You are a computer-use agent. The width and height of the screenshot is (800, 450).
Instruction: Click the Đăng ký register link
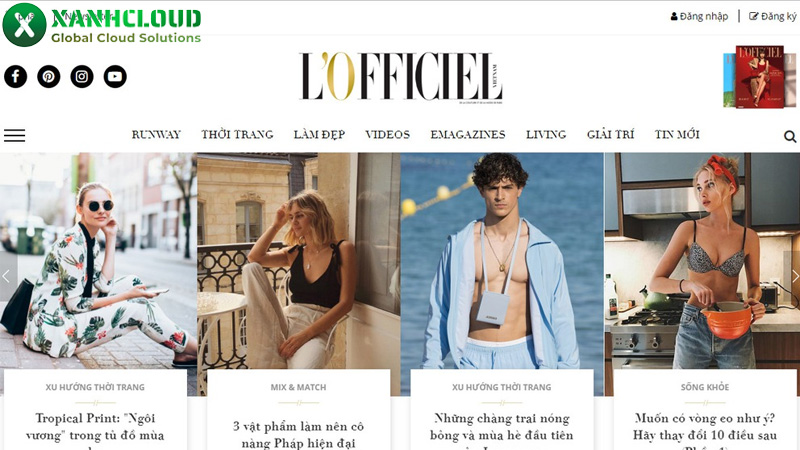pos(772,16)
